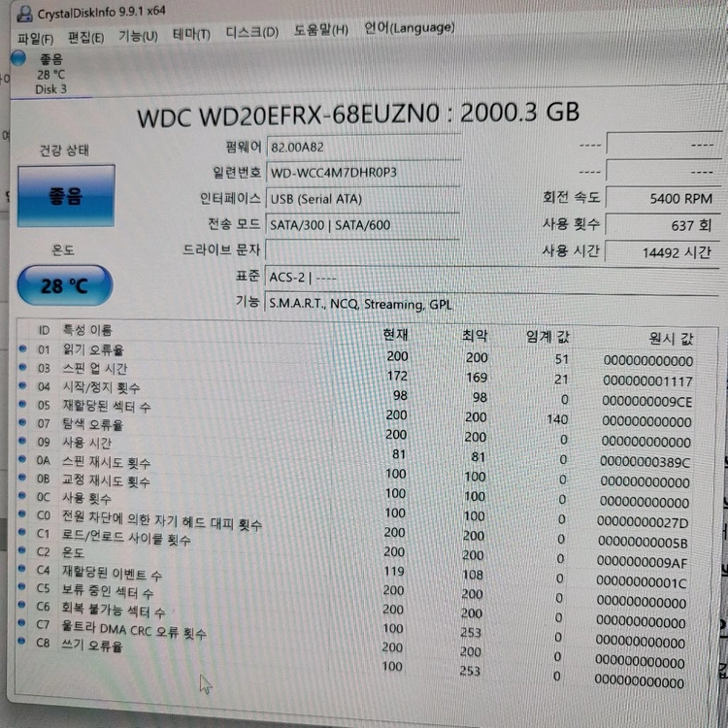Open the 파일(F) menu
728x728 pixels.
pyautogui.click(x=36, y=39)
